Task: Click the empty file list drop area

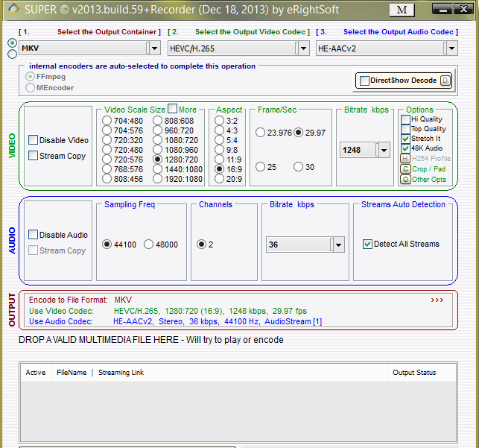Action: click(x=238, y=410)
